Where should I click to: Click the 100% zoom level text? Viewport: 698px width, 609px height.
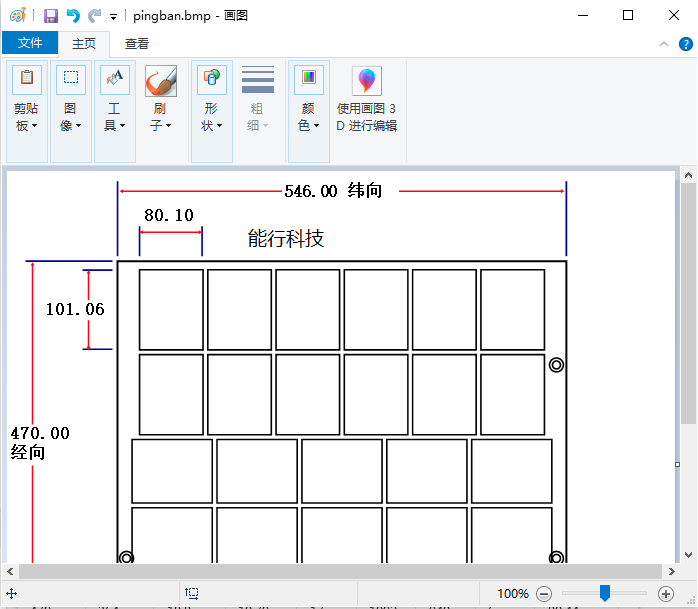[x=513, y=594]
